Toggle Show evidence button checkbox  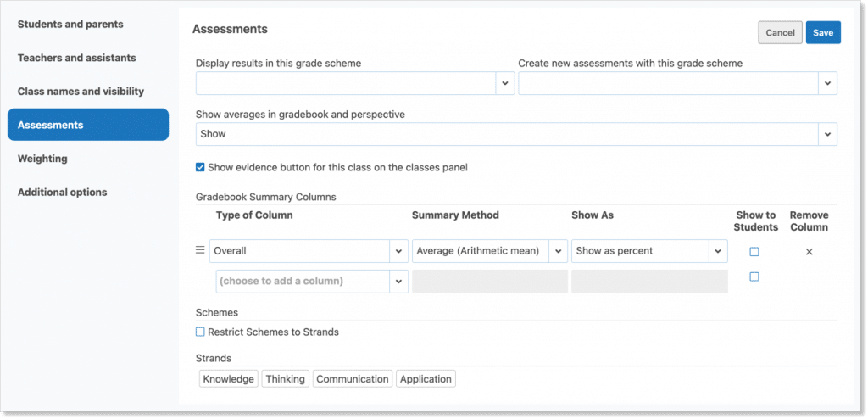point(201,167)
